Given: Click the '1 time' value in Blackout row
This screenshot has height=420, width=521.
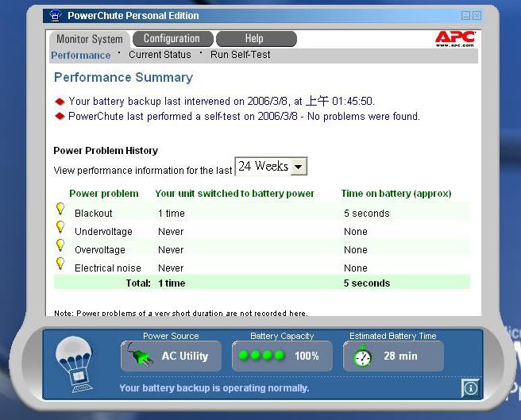Looking at the screenshot, I should click(x=171, y=214).
